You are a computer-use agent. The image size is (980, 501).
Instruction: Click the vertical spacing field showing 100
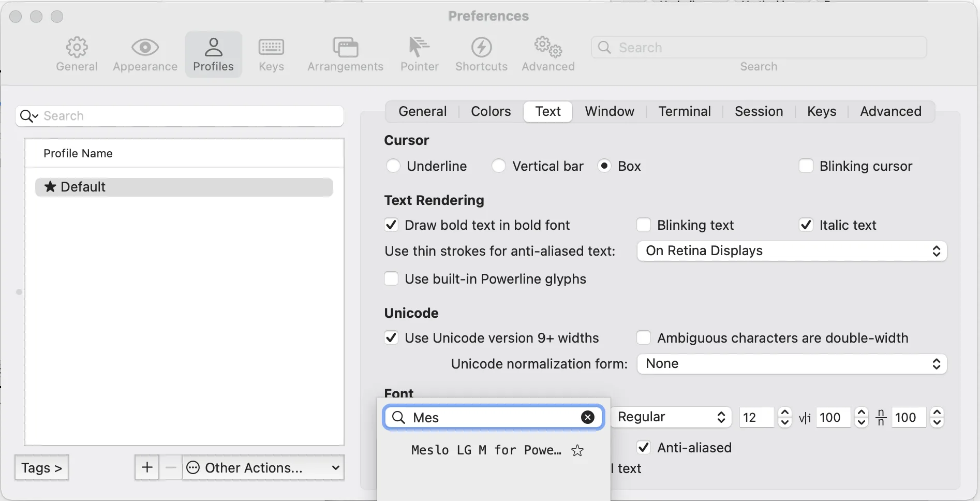(x=909, y=417)
